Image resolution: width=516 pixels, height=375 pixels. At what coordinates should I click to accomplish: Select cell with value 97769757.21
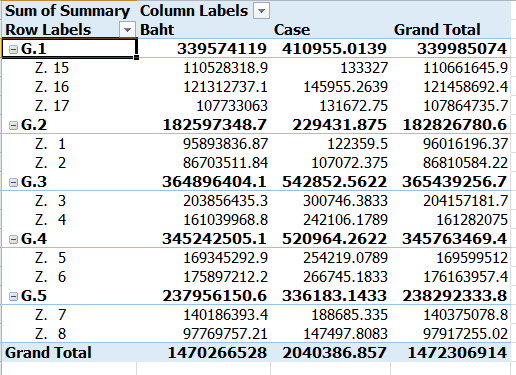(225, 334)
